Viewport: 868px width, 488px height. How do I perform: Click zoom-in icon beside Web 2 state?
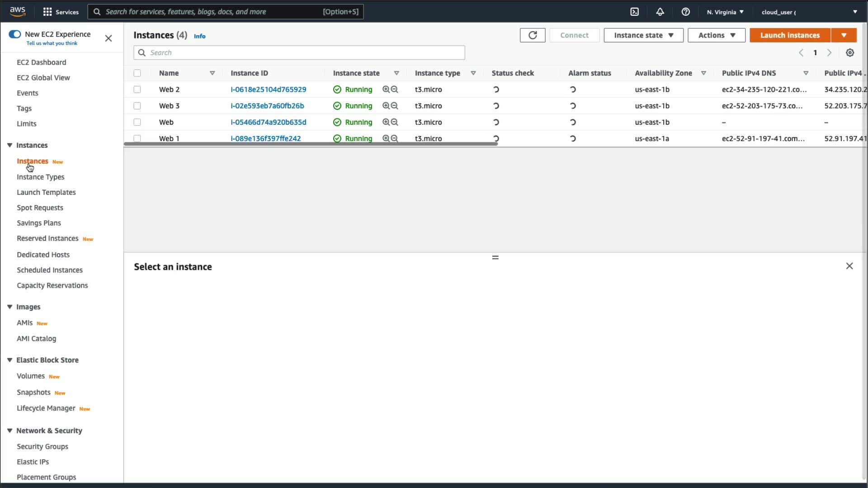click(386, 89)
